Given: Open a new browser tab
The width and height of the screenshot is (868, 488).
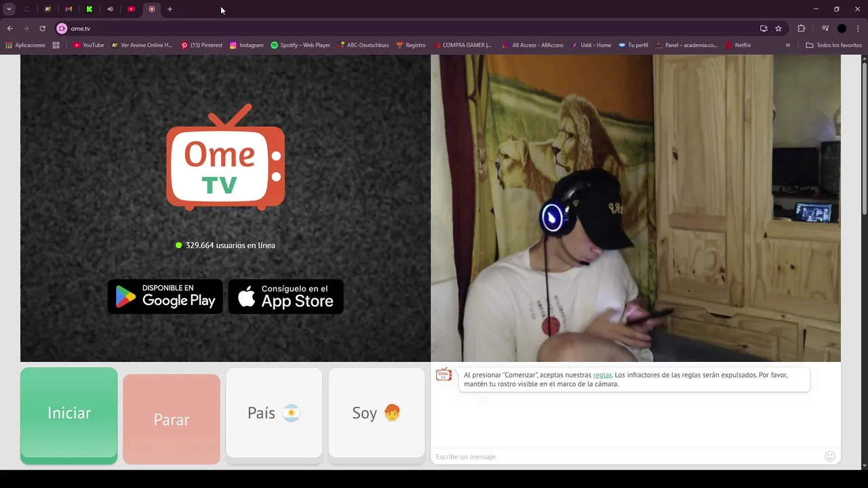Looking at the screenshot, I should [x=170, y=9].
